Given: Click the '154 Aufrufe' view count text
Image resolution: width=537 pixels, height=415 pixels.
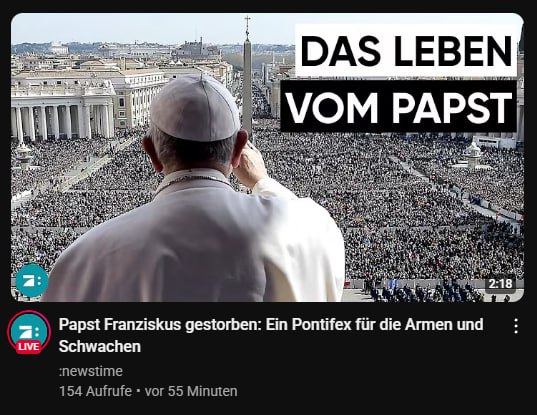Looking at the screenshot, I should [96, 391].
